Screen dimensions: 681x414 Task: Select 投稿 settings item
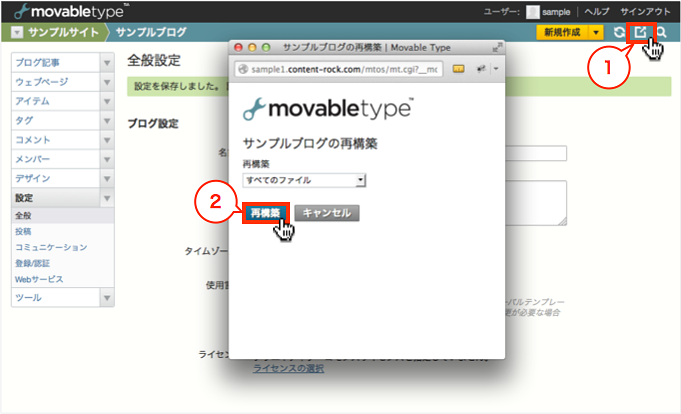[23, 232]
